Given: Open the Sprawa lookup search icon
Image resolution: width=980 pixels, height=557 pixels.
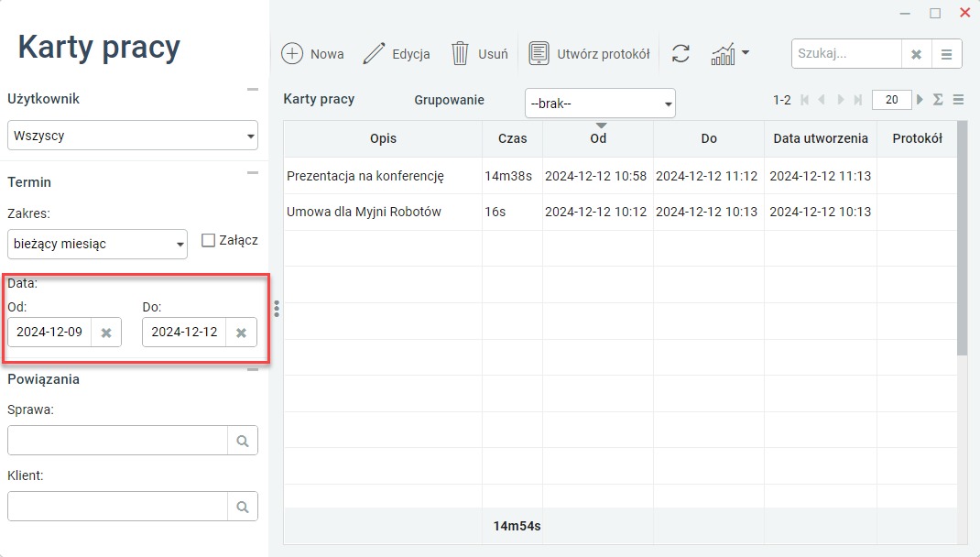Looking at the screenshot, I should 243,441.
